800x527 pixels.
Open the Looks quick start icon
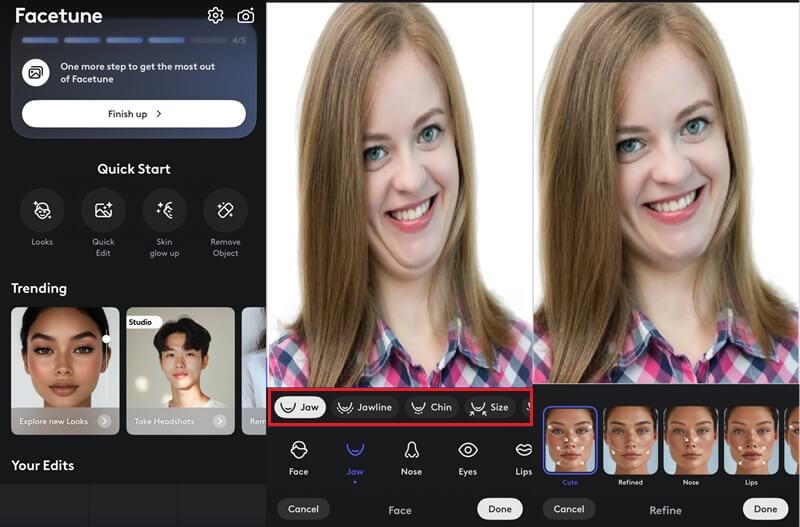pos(42,210)
